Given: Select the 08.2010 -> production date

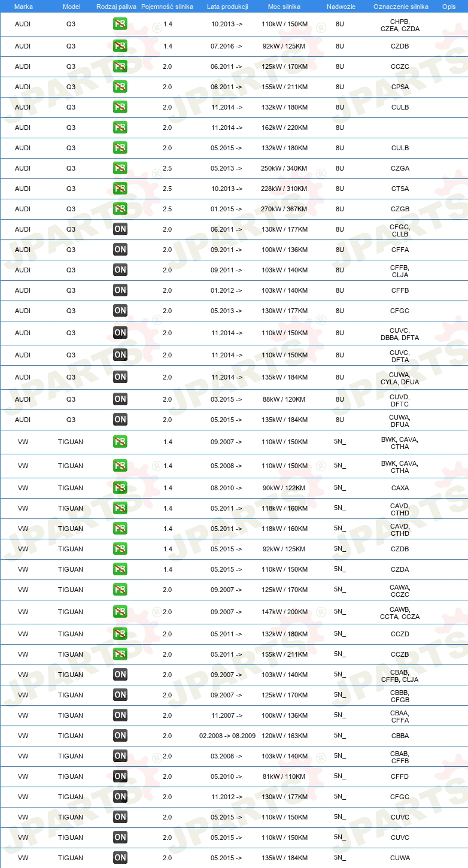Looking at the screenshot, I should tap(227, 488).
